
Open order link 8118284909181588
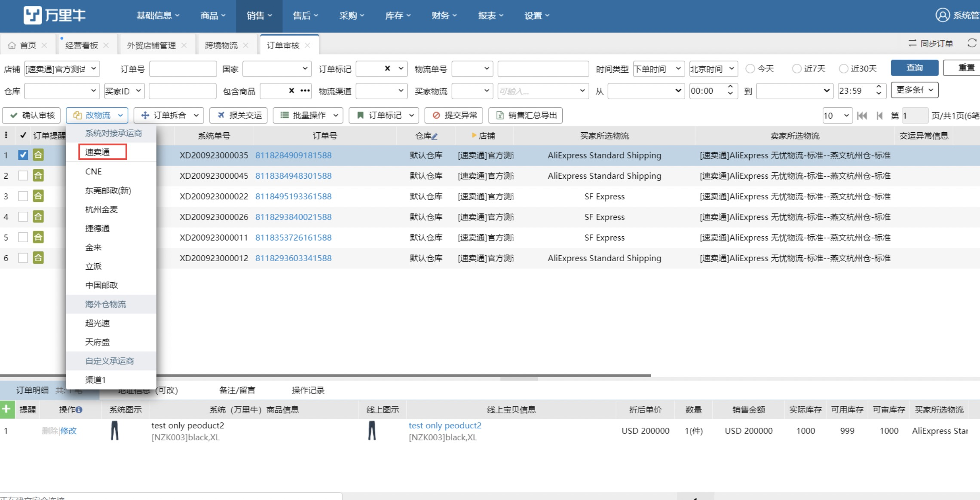pyautogui.click(x=293, y=155)
